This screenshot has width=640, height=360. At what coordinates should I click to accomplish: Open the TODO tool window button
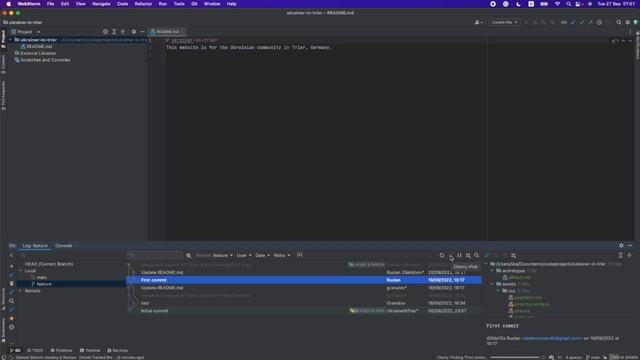pos(35,351)
